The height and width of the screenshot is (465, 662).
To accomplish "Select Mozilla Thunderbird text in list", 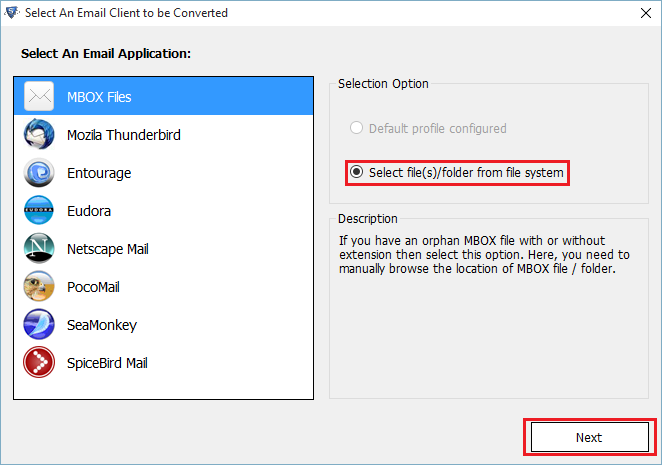I will [123, 135].
